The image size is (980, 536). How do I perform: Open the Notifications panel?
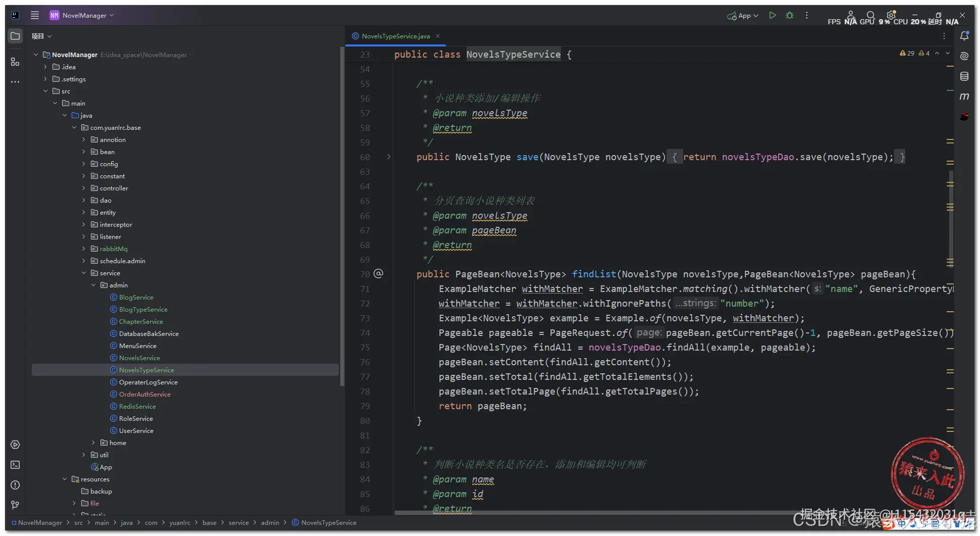(x=964, y=36)
